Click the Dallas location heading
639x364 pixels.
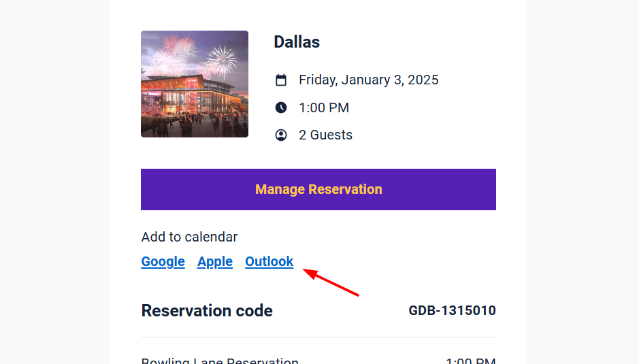coord(297,42)
